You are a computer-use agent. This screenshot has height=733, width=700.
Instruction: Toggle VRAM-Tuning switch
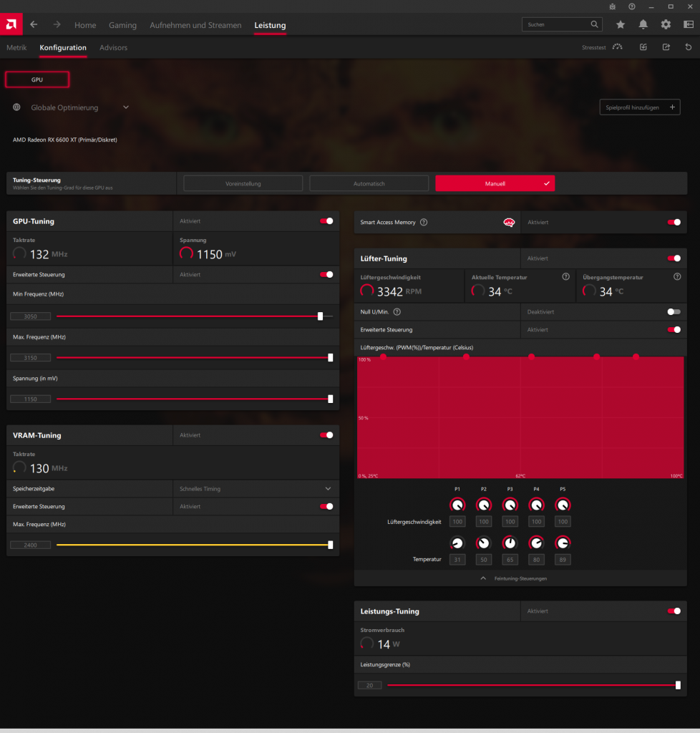(x=326, y=435)
